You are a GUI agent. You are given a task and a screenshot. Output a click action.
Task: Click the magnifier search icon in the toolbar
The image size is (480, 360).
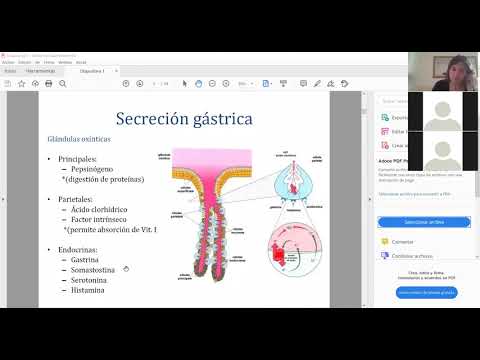click(63, 84)
